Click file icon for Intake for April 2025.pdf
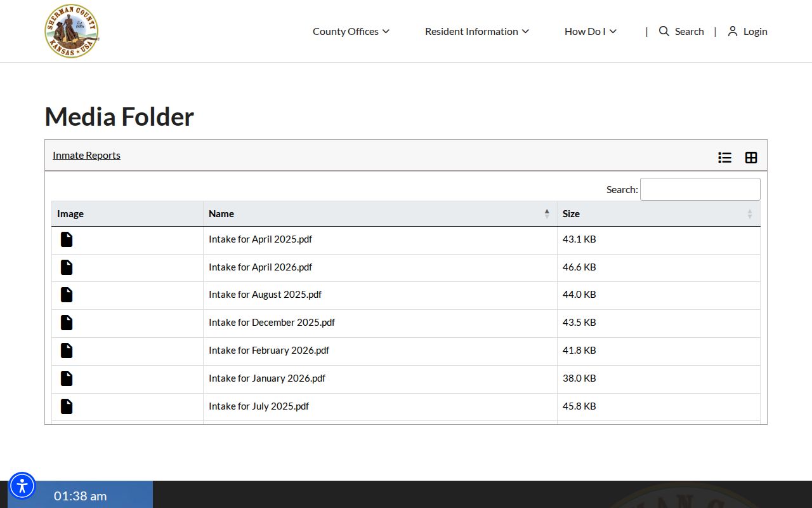 coord(67,239)
